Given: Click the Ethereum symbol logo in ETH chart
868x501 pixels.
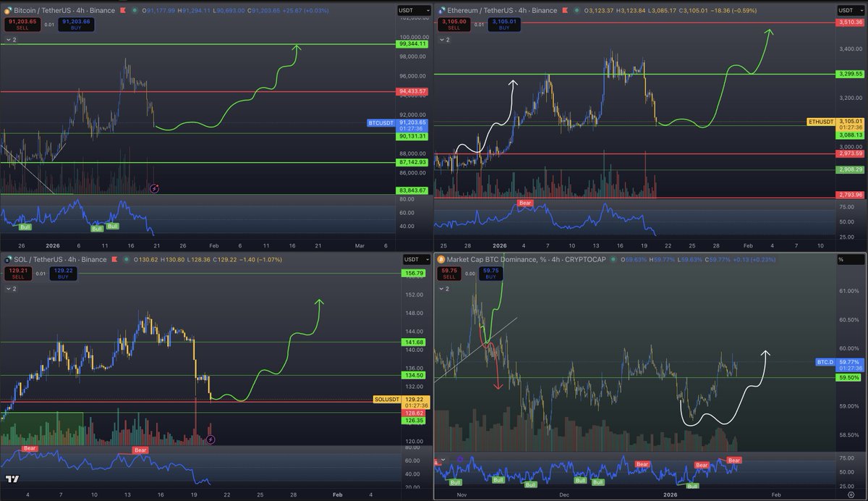Looking at the screenshot, I should click(x=442, y=11).
